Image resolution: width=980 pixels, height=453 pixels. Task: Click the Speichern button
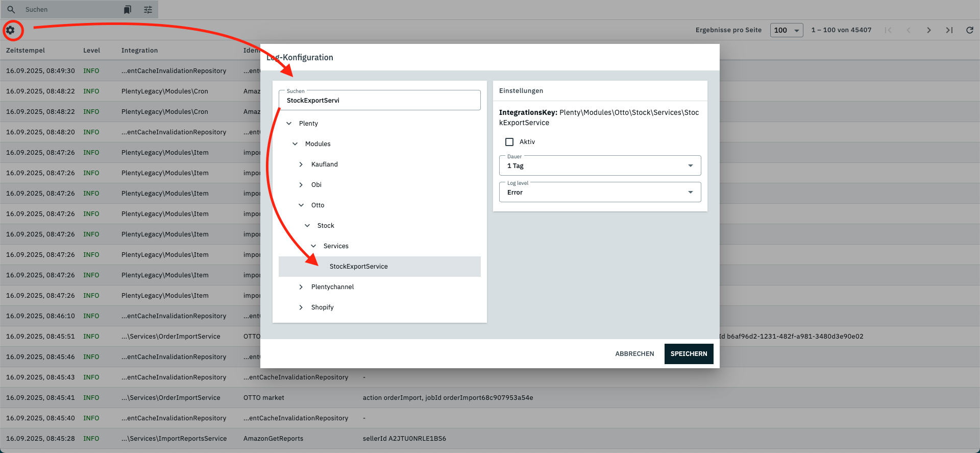[689, 354]
